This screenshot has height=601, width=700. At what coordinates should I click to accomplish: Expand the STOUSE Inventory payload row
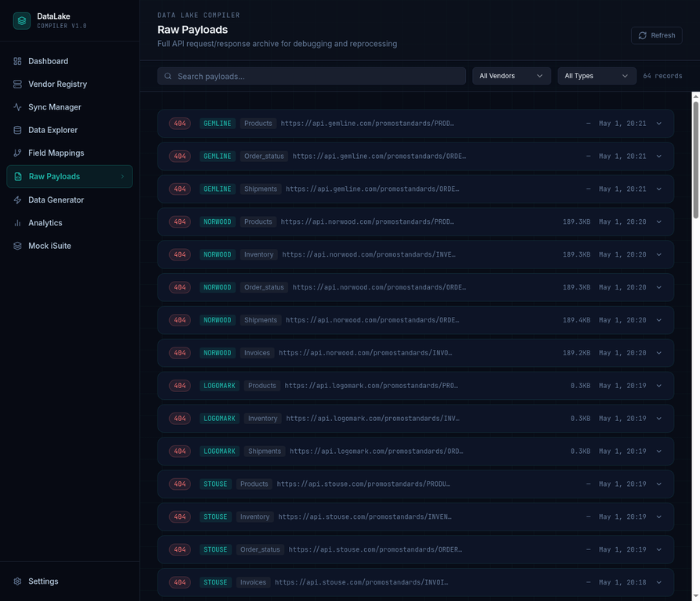416,517
